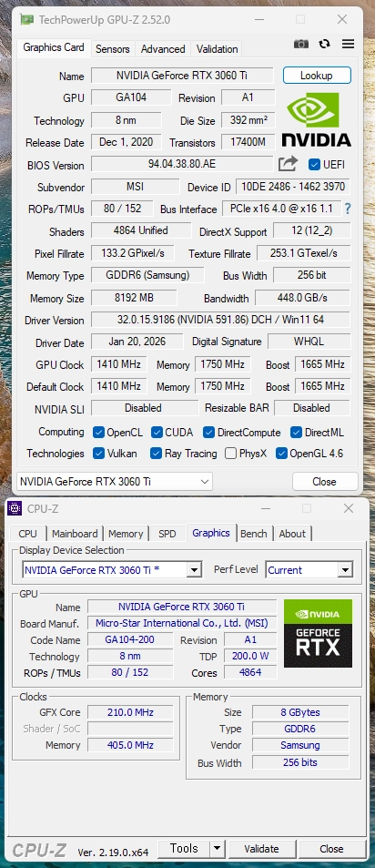Screen dimensions: 375x868
Task: Open the About tab in CPU-Z
Action: (x=292, y=534)
